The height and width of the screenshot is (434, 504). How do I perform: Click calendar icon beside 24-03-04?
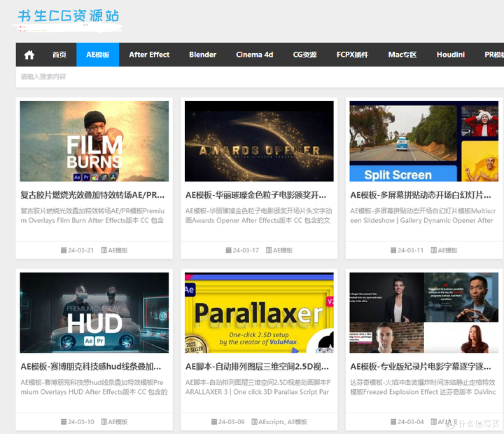click(393, 421)
